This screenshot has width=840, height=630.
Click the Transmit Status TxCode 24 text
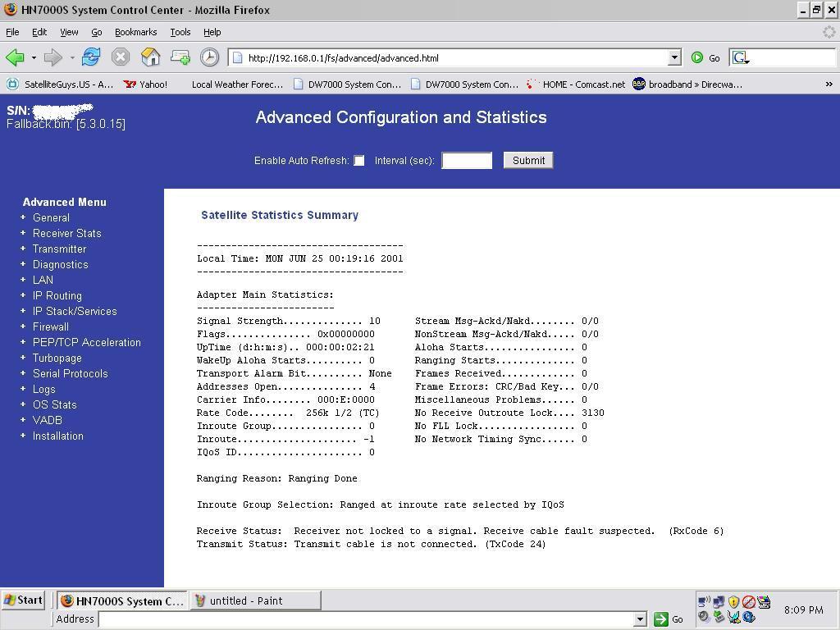click(x=372, y=545)
